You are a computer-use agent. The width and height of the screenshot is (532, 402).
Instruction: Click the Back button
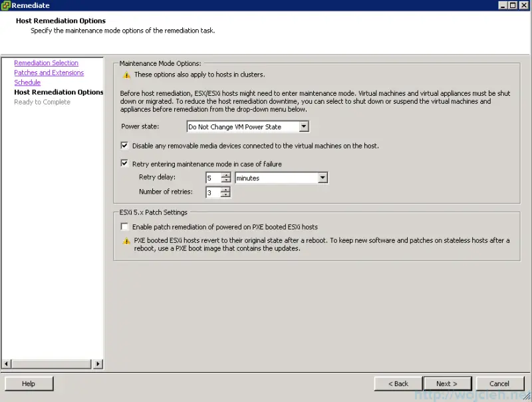pyautogui.click(x=398, y=383)
